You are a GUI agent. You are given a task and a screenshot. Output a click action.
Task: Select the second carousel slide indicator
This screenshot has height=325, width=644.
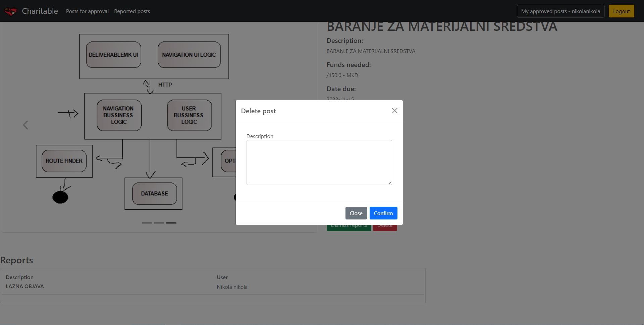159,223
